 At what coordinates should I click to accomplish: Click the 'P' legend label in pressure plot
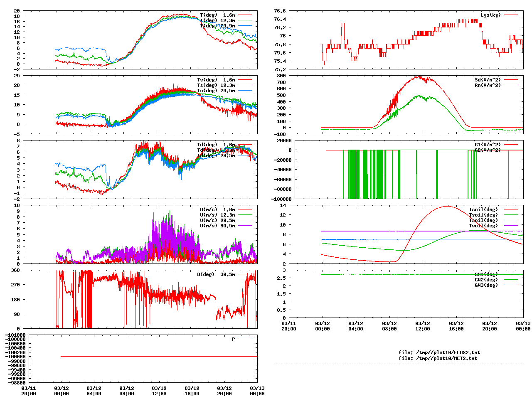point(234,339)
